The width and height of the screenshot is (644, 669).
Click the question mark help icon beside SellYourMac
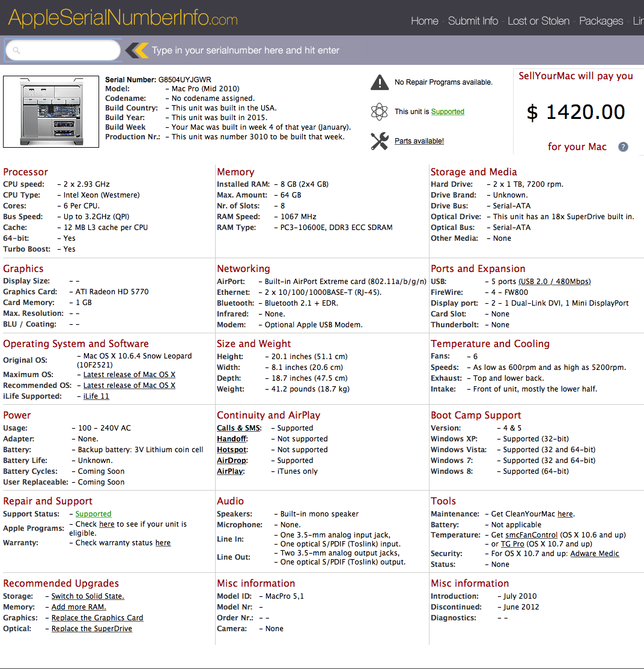623,147
